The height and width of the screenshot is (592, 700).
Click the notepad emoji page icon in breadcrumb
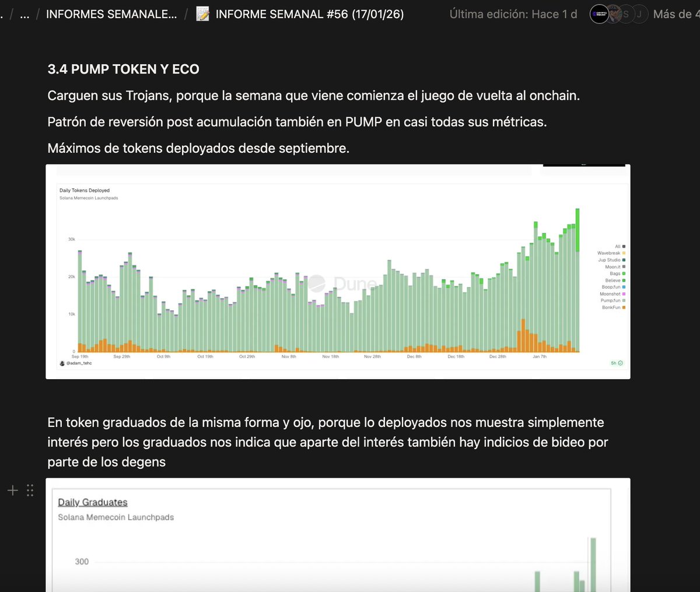click(x=202, y=14)
